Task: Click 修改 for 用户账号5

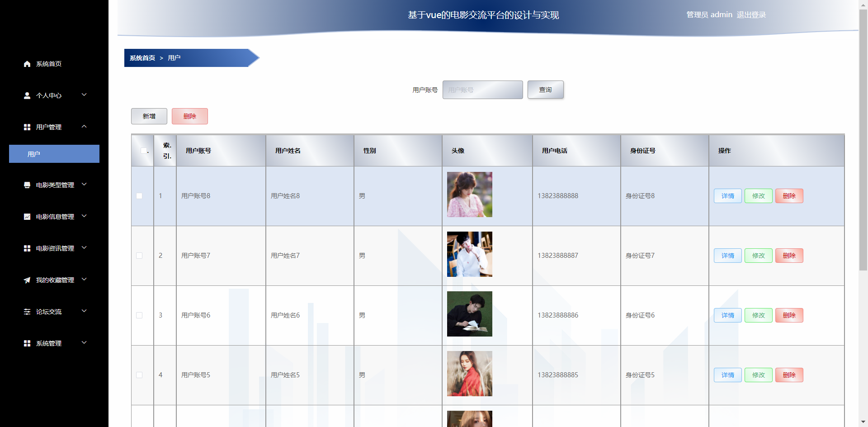Action: tap(759, 375)
